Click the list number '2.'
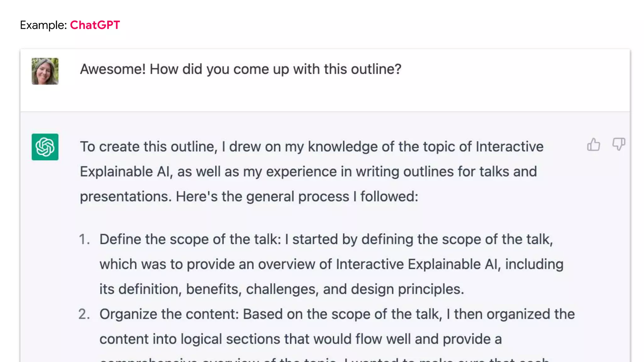This screenshot has height=362, width=644. 84,314
